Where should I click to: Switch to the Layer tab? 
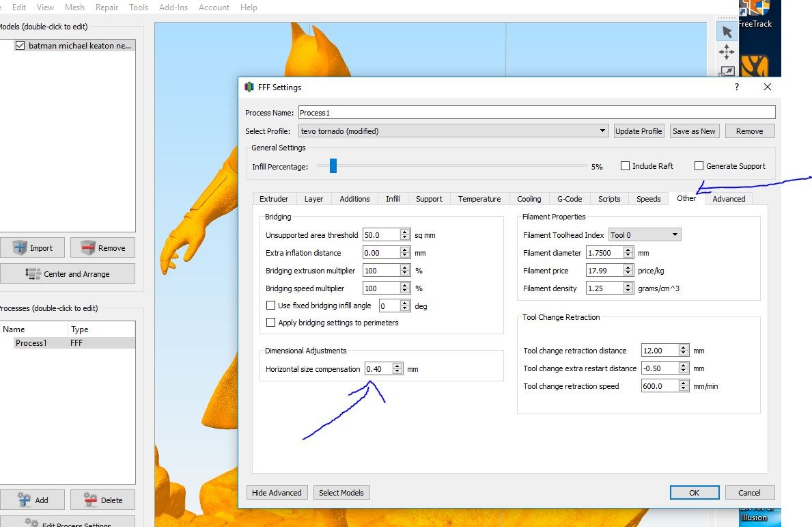314,199
